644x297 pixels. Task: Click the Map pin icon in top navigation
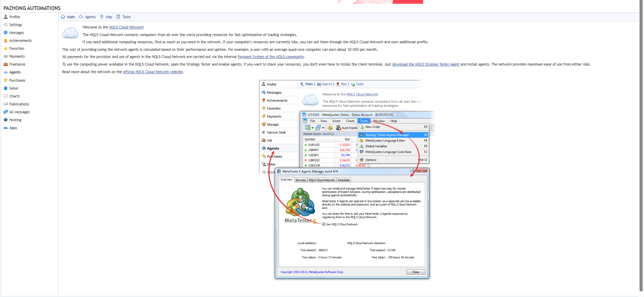(102, 17)
